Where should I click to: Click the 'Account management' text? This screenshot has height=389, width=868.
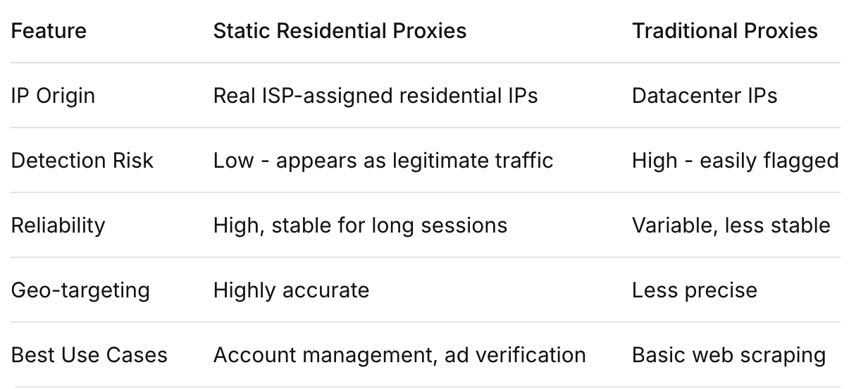click(x=324, y=355)
